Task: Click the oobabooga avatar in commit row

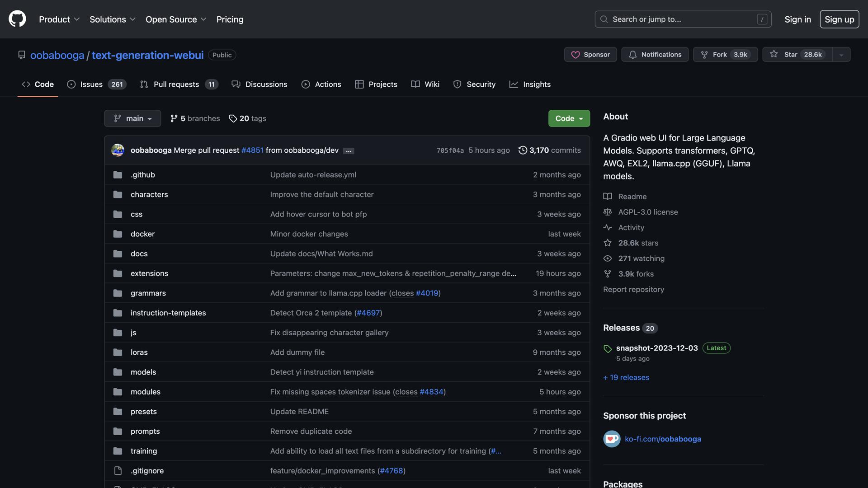Action: pyautogui.click(x=118, y=150)
